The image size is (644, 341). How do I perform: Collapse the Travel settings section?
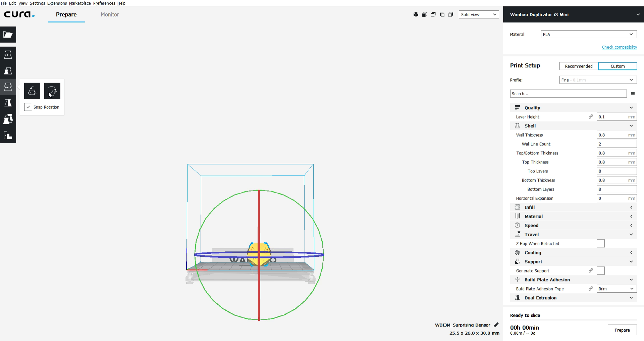pyautogui.click(x=574, y=235)
